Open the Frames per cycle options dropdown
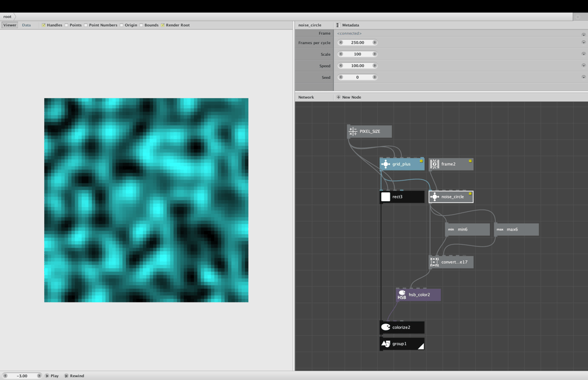The width and height of the screenshot is (588, 380). click(583, 42)
